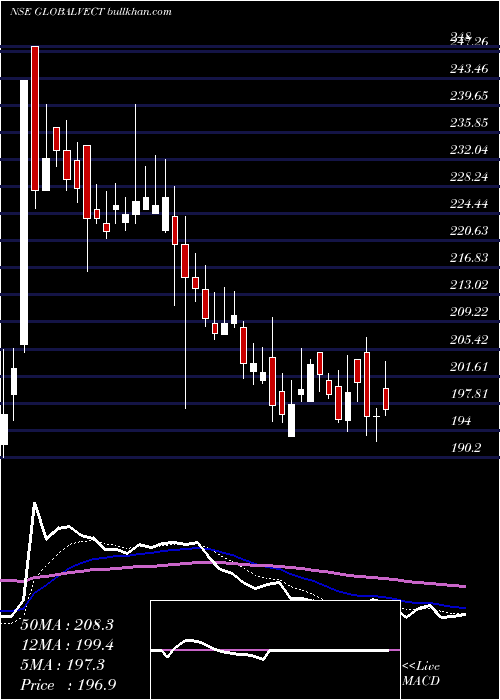Image resolution: width=500 pixels, height=700 pixels.
Task: Click the 228.24 price axis label
Action: point(469,177)
